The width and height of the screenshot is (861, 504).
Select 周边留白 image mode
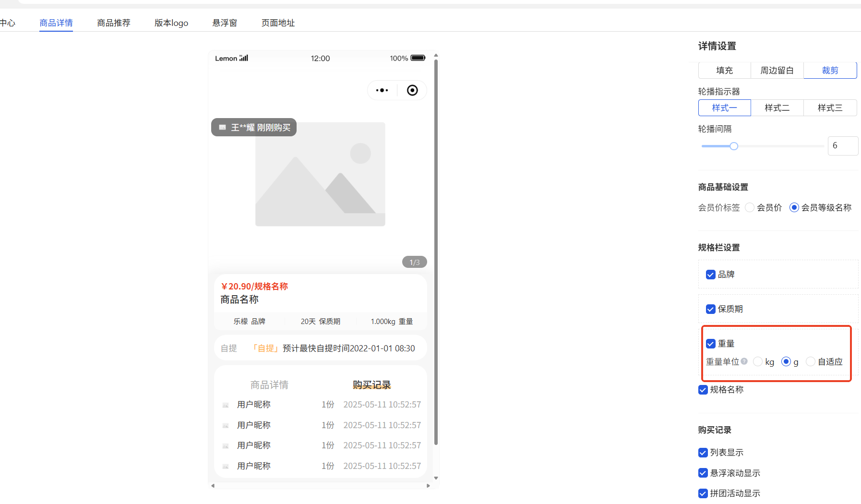tap(777, 70)
